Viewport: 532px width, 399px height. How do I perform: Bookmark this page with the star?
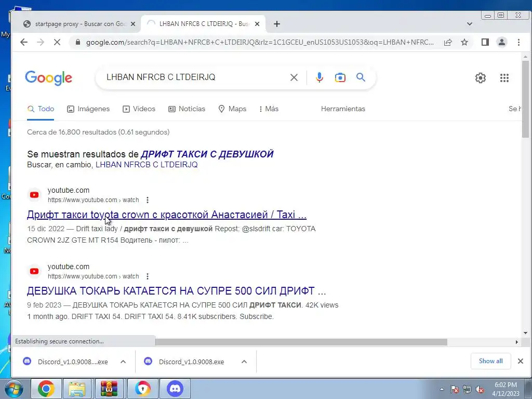(464, 42)
